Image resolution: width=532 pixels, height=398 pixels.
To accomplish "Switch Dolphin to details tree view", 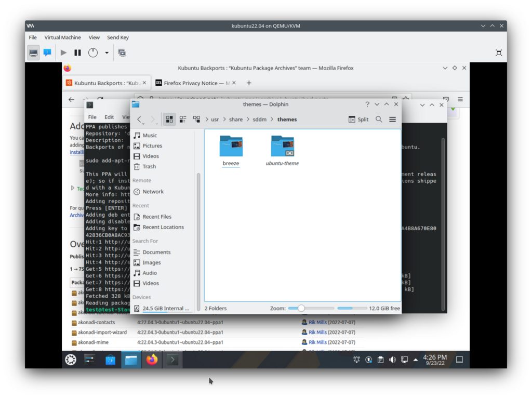I will click(196, 120).
